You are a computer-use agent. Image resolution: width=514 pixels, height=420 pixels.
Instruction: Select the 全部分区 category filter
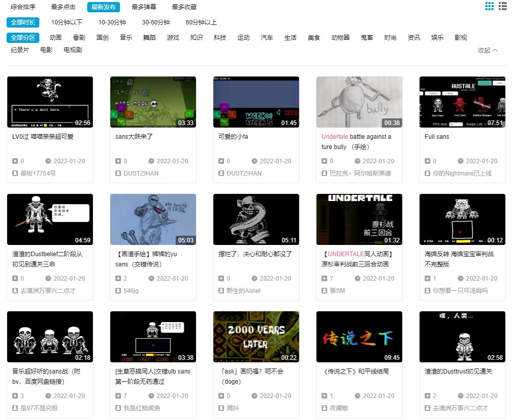point(23,38)
